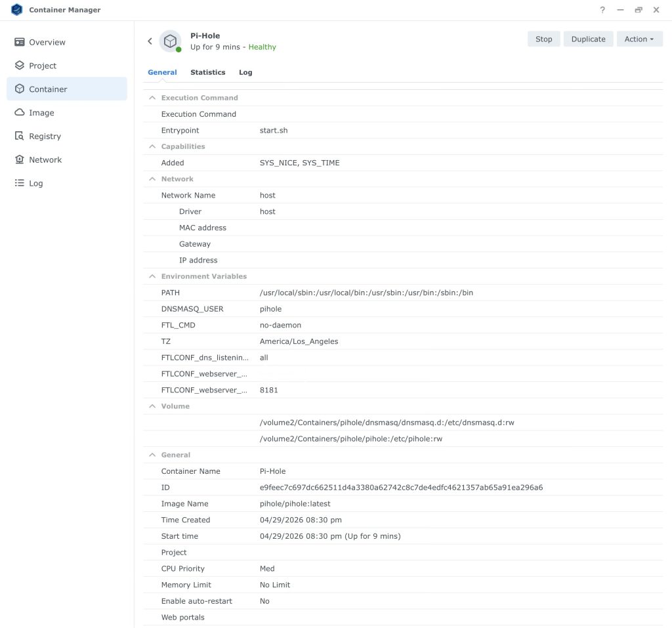This screenshot has height=628, width=672.
Task: Open Overview in the sidebar
Action: coord(67,42)
